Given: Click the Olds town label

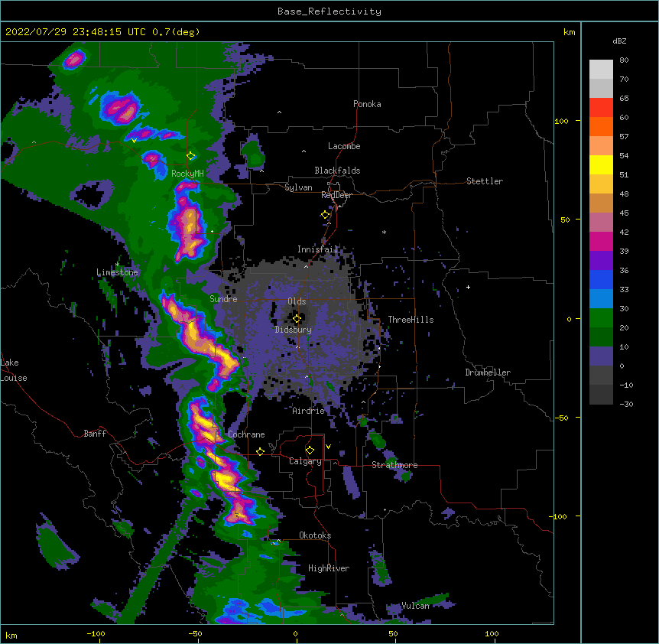Looking at the screenshot, I should pos(297,301).
